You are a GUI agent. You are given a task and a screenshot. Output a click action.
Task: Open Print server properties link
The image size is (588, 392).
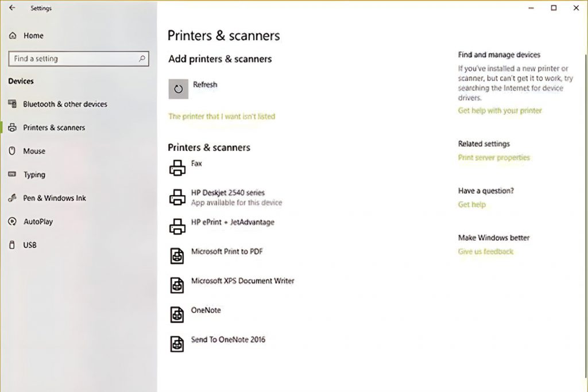[x=494, y=158]
